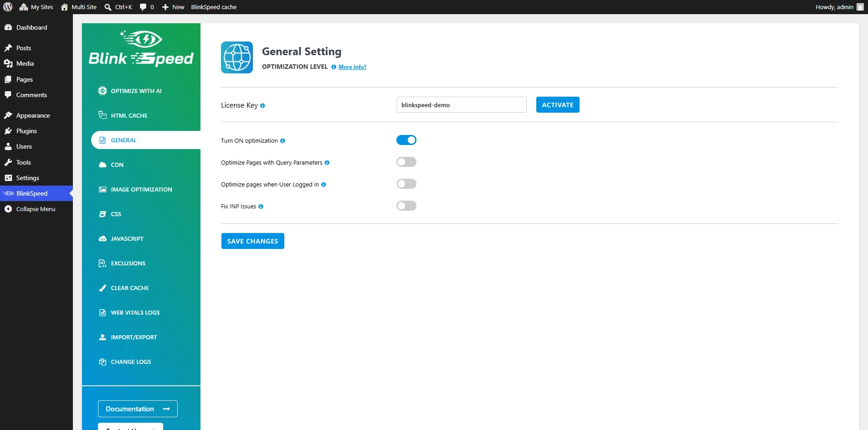
Task: Enable Optimize pages when User Logged In
Action: pos(406,184)
